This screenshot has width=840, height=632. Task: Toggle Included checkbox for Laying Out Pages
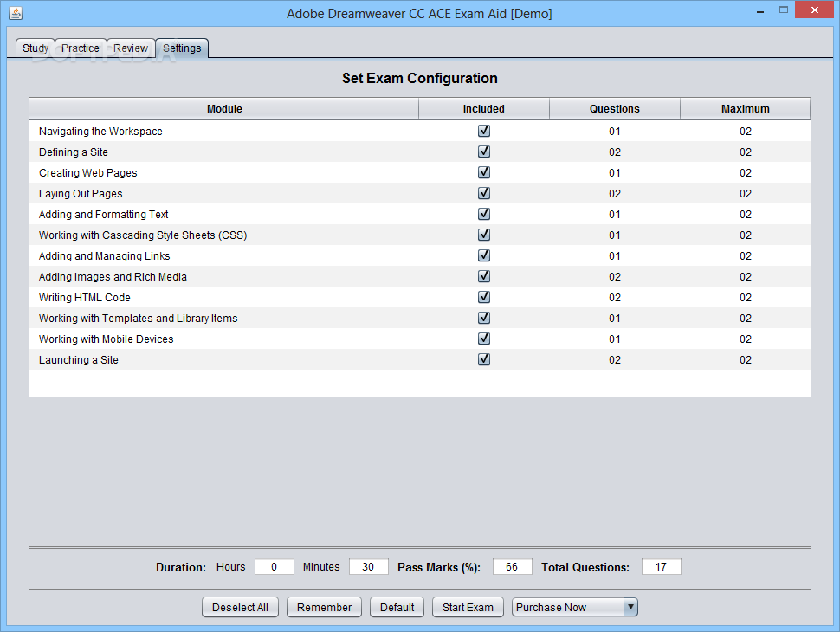pos(484,193)
